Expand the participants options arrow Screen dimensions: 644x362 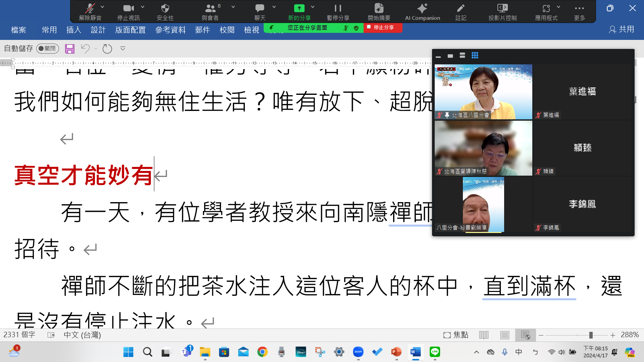tap(233, 7)
